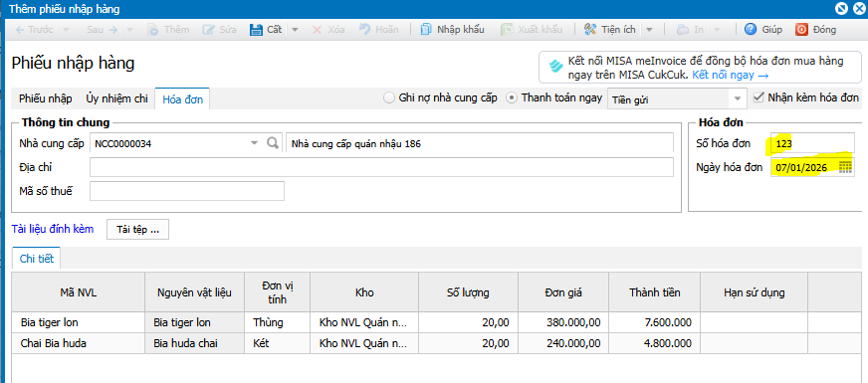Click the 7.600.000 amount cell
This screenshot has height=383, width=868.
point(655,322)
